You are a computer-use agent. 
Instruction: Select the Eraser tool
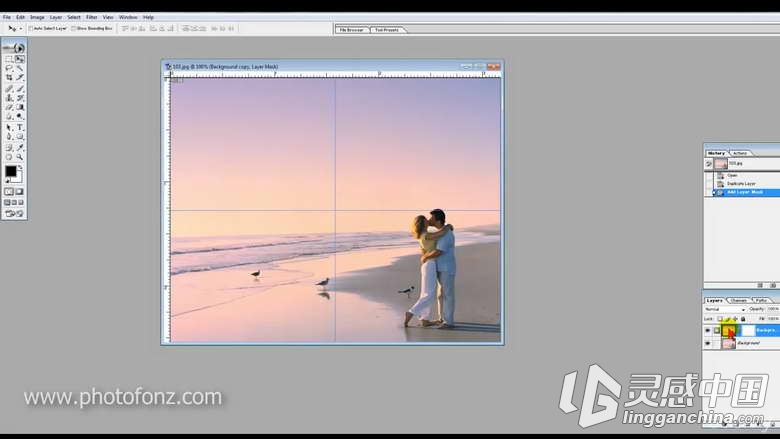pos(8,107)
